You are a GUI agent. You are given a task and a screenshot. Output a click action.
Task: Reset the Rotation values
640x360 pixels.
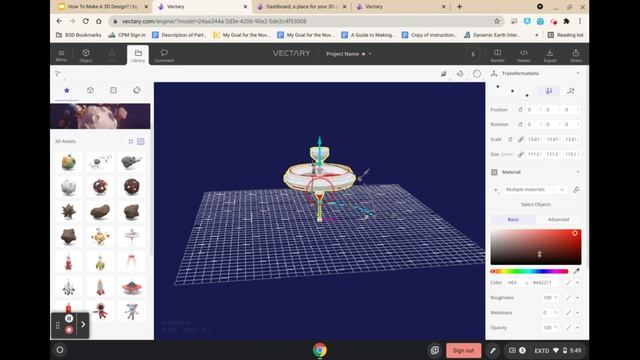[520, 124]
